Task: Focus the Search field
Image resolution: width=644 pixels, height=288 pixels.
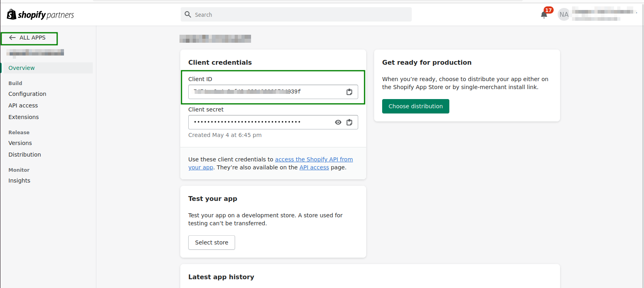Action: tap(296, 14)
